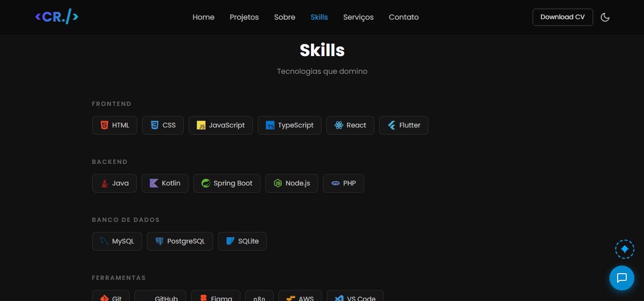Navigate to the Sobre section
Viewport: 644px width, 301px height.
[x=285, y=17]
